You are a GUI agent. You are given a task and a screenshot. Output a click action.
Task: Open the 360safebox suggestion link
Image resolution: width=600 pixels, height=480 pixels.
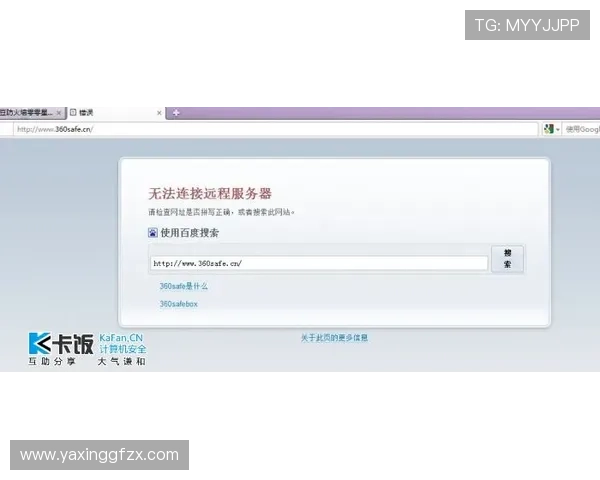tap(178, 304)
